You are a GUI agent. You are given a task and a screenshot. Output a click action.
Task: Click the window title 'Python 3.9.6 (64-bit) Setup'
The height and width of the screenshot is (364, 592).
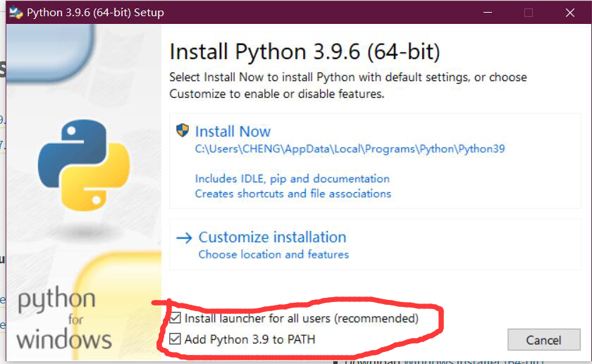tap(95, 13)
